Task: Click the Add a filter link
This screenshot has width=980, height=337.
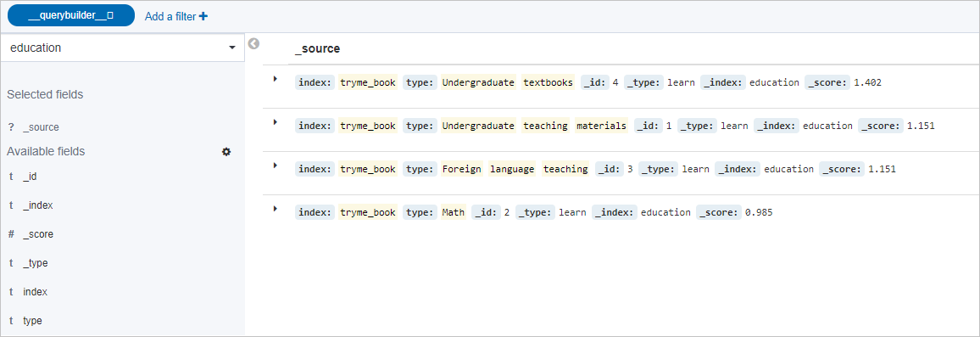Action: tap(175, 16)
